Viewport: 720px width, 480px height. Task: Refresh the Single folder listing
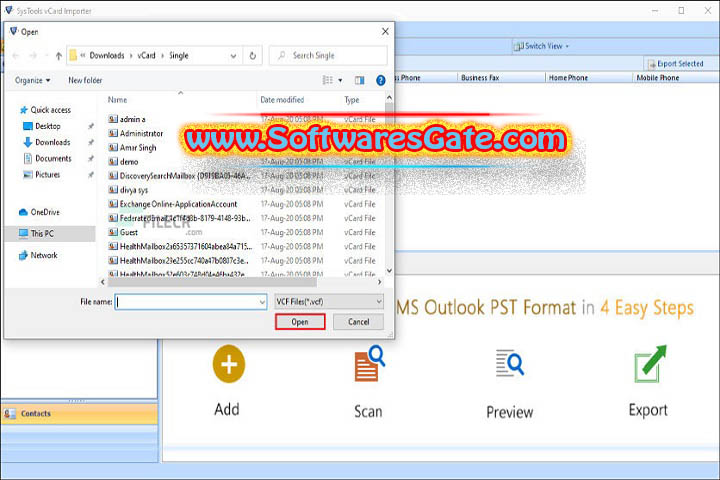pos(253,56)
